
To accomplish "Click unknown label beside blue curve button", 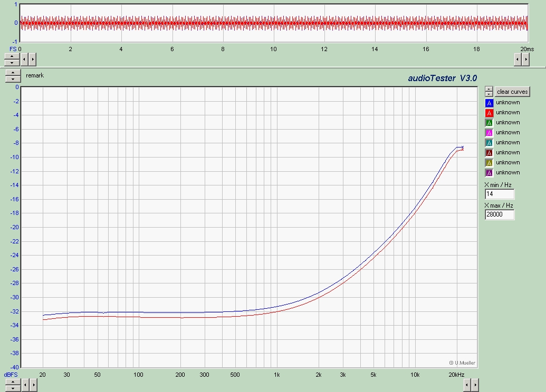I will (507, 103).
